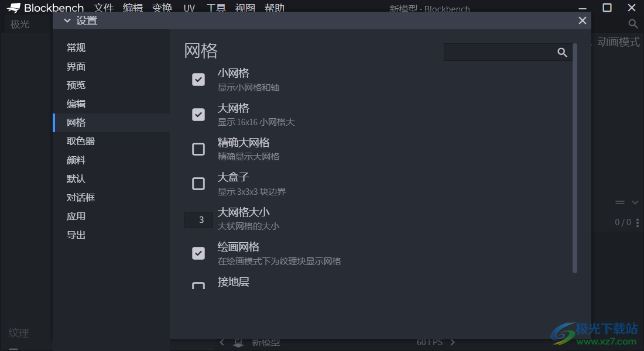Open the UV menu
This screenshot has height=351, width=644.
(x=189, y=8)
